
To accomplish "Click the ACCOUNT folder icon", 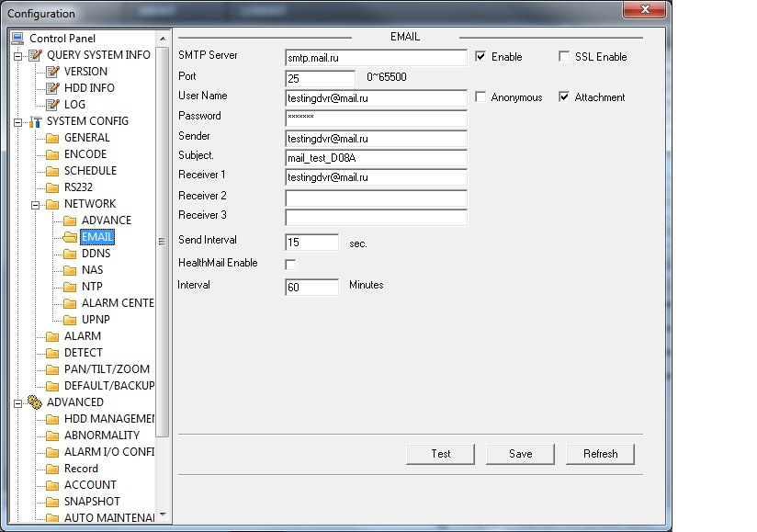I will point(52,485).
